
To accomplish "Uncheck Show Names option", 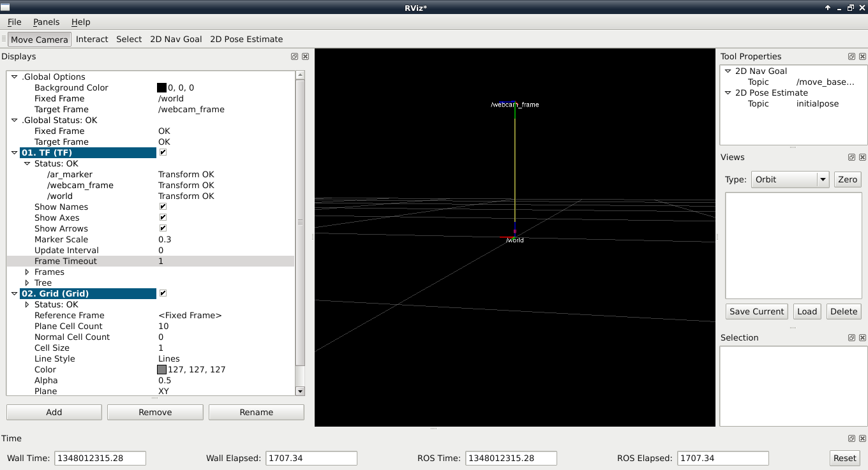I will point(163,207).
